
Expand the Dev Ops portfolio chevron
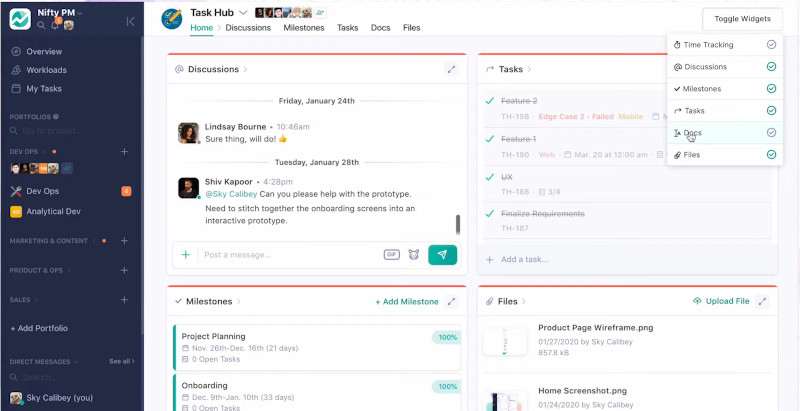(44, 152)
